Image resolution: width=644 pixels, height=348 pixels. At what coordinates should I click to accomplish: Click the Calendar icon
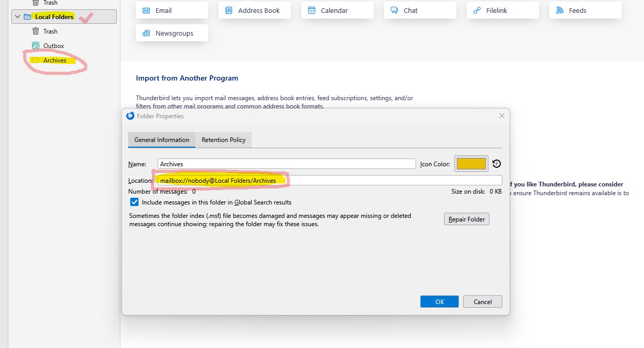(x=312, y=10)
